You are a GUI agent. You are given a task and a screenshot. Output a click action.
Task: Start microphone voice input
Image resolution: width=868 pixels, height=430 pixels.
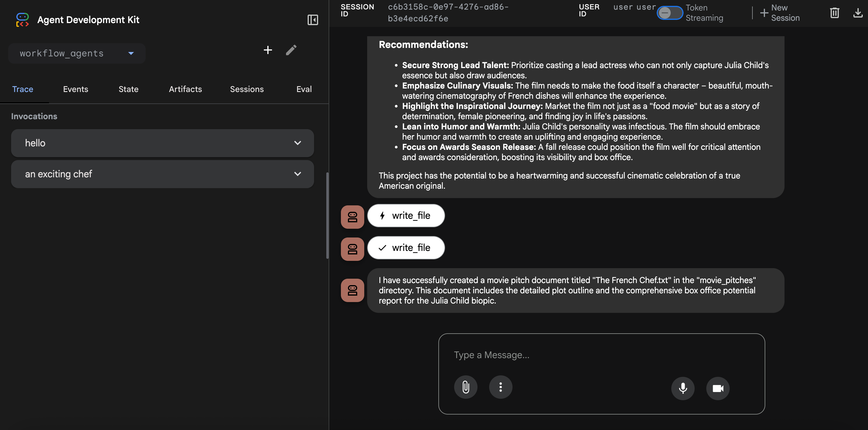point(683,389)
